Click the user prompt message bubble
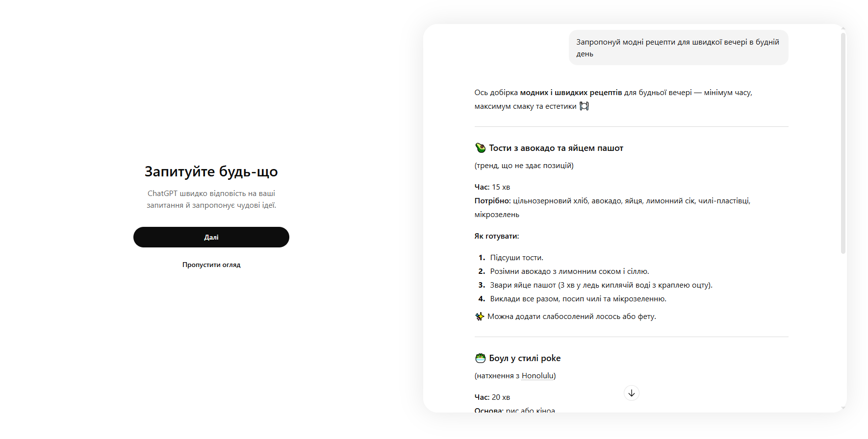Screen dimensions: 868x439 click(x=678, y=48)
